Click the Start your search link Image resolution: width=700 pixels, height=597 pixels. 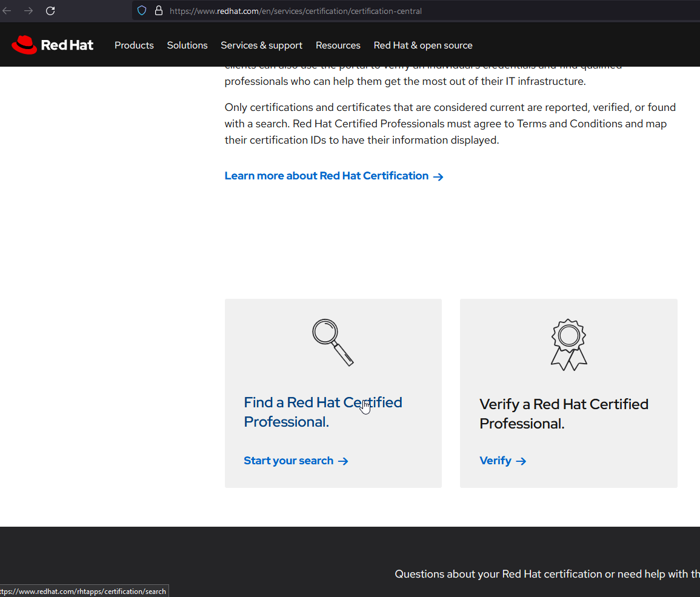[x=288, y=461]
